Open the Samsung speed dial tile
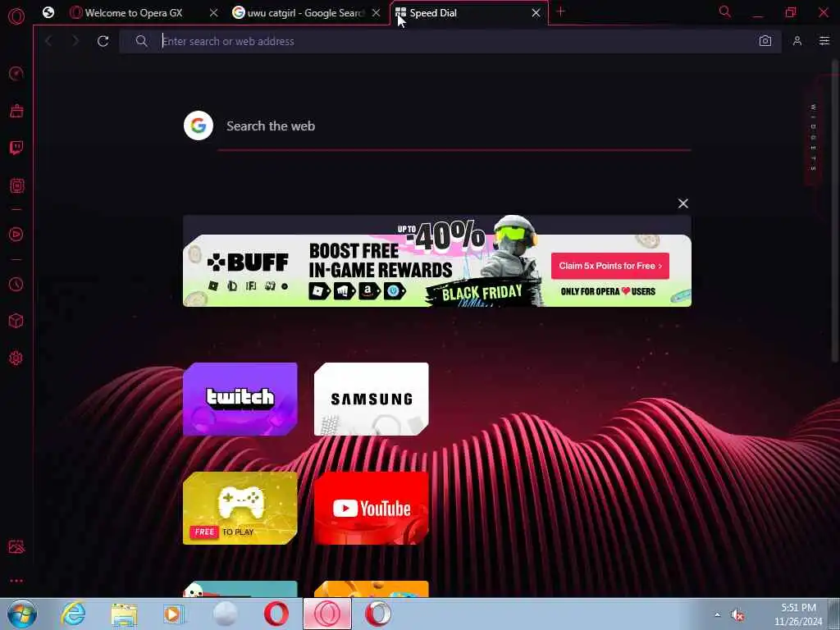The width and height of the screenshot is (840, 630). 372,399
